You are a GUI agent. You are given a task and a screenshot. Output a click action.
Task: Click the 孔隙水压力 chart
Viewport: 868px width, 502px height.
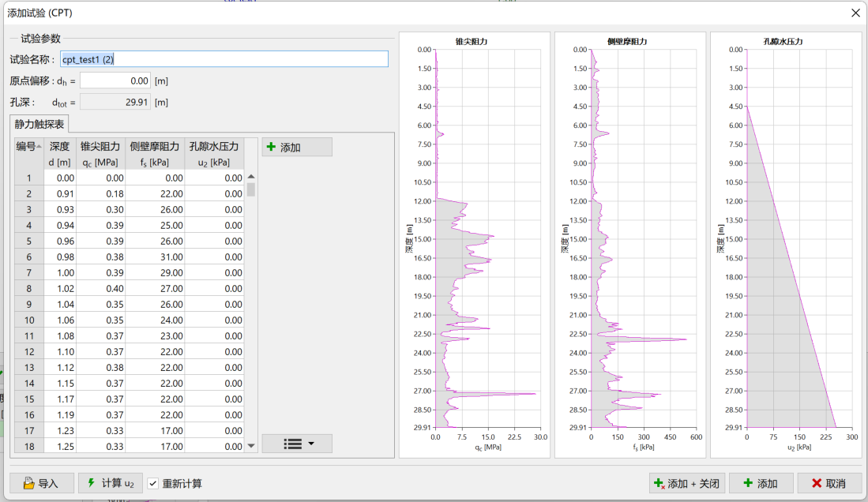tap(798, 238)
